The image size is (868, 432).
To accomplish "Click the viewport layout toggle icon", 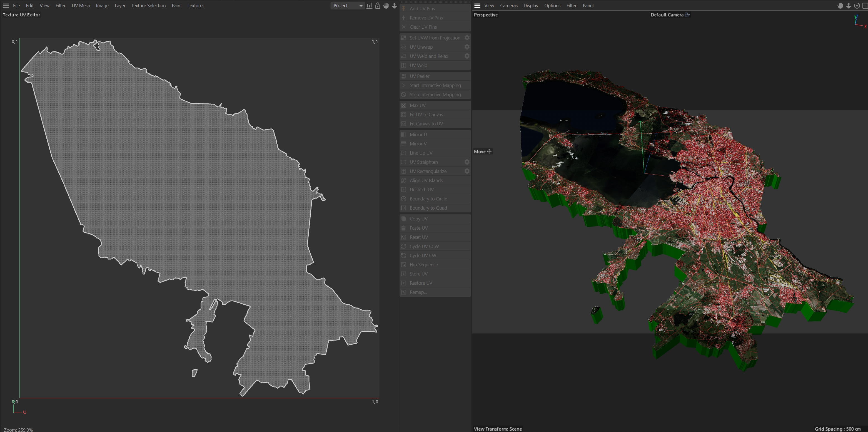I will [865, 6].
